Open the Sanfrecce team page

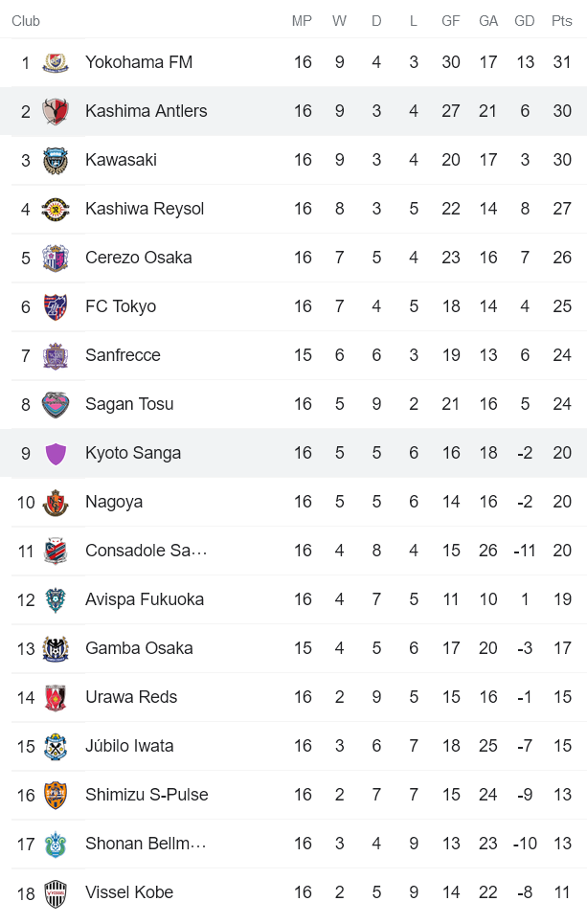(123, 354)
